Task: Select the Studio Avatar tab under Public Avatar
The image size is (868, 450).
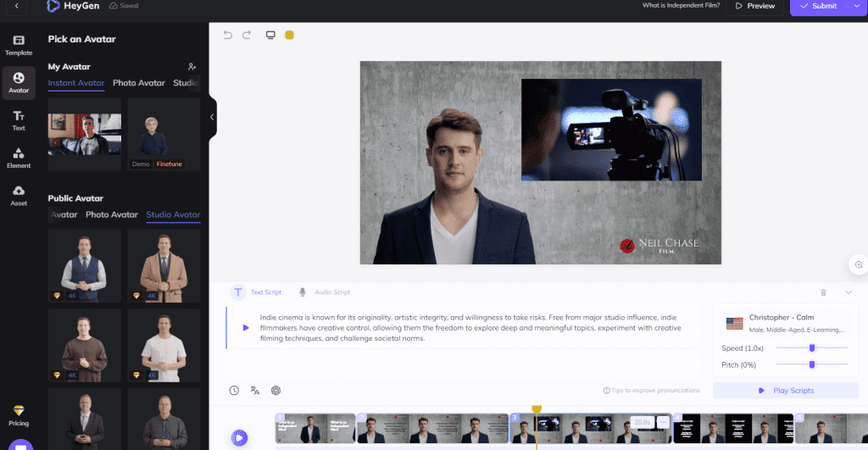Action: point(173,214)
